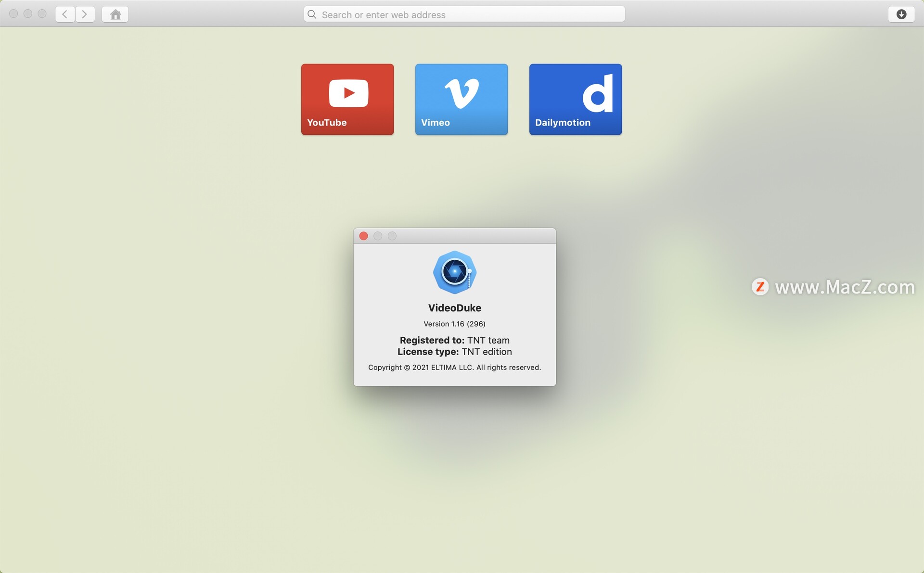The width and height of the screenshot is (924, 573).
Task: Close the VideoDuke about dialog
Action: tap(364, 236)
